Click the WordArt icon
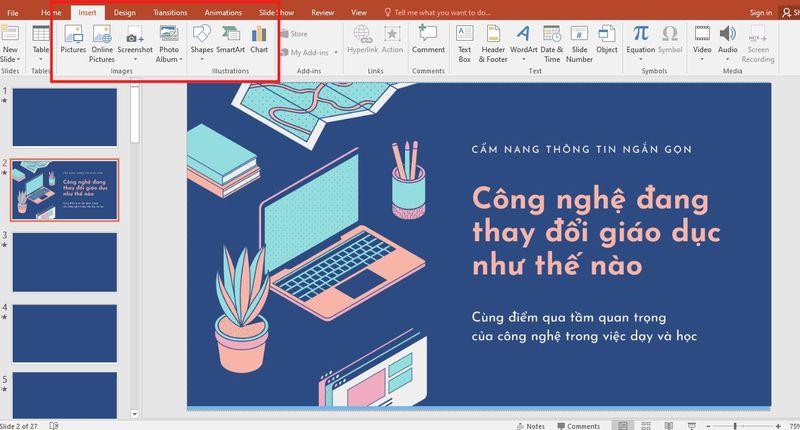Screen dimensions: 800x430 pos(523,34)
